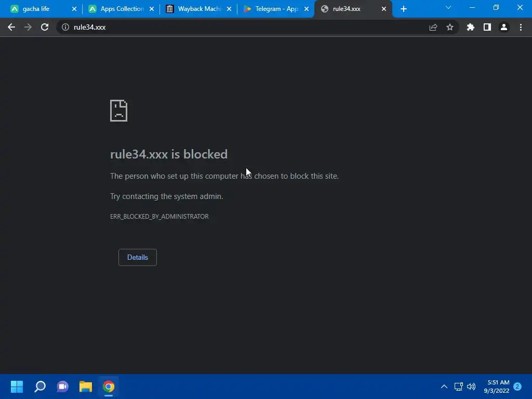This screenshot has height=399, width=532.
Task: Open network status in system tray
Action: coord(458,387)
